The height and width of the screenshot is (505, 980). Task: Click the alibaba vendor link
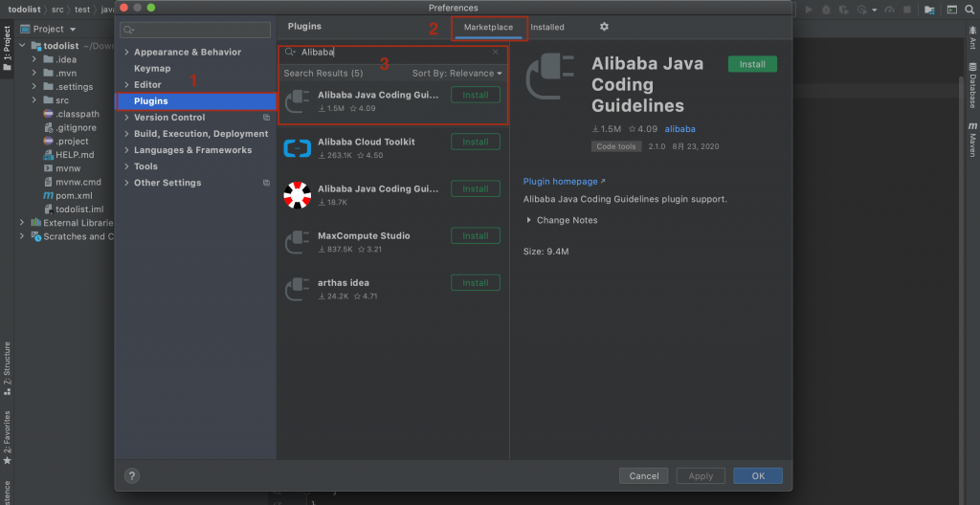(680, 129)
